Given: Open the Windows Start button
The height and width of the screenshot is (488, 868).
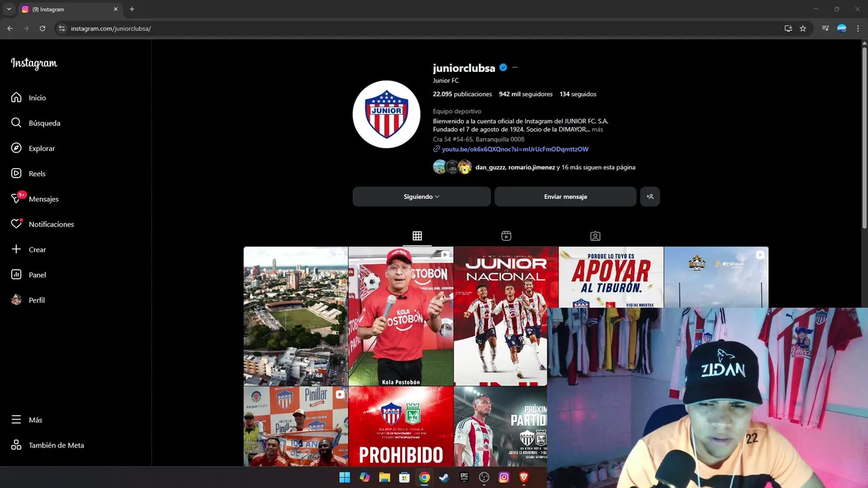Looking at the screenshot, I should 344,477.
